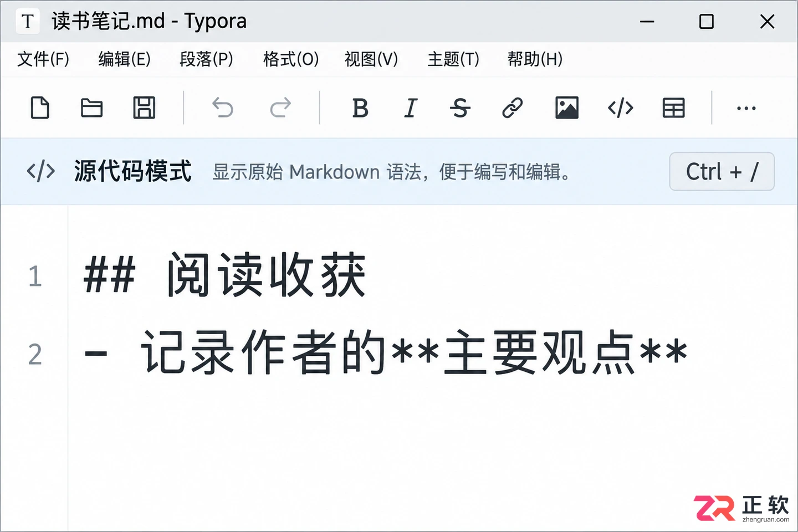Insert a code block from the toolbar
The width and height of the screenshot is (798, 532).
621,108
